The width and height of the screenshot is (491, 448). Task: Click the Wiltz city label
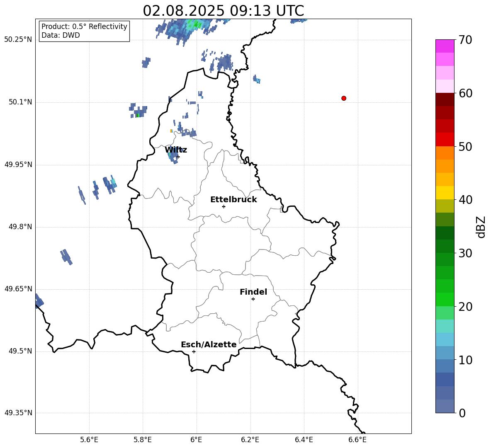coord(176,150)
